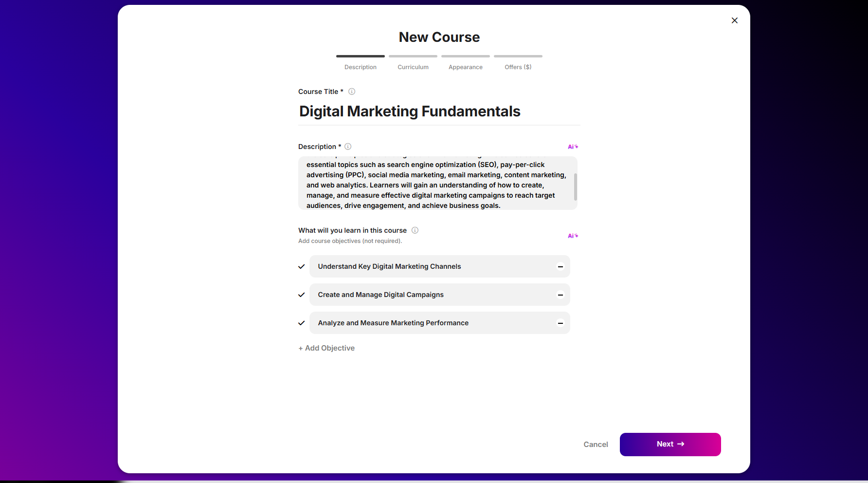This screenshot has width=868, height=483.
Task: Click the Next button
Action: point(670,445)
